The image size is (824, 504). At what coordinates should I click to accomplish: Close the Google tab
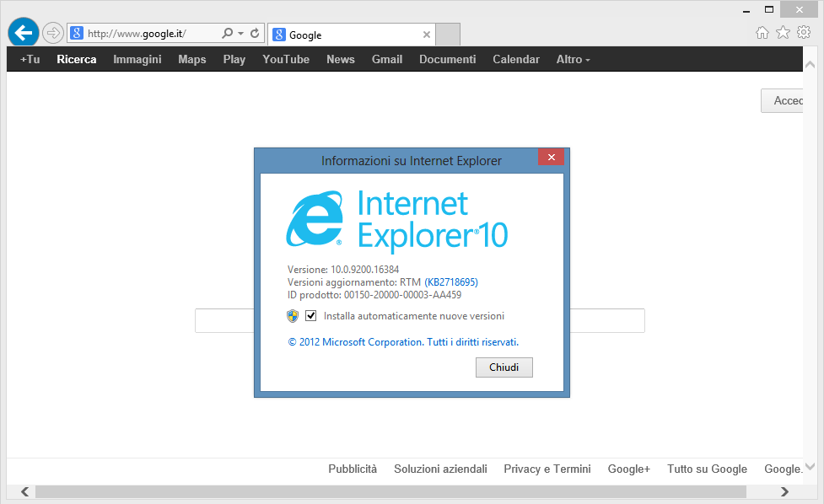click(x=427, y=35)
